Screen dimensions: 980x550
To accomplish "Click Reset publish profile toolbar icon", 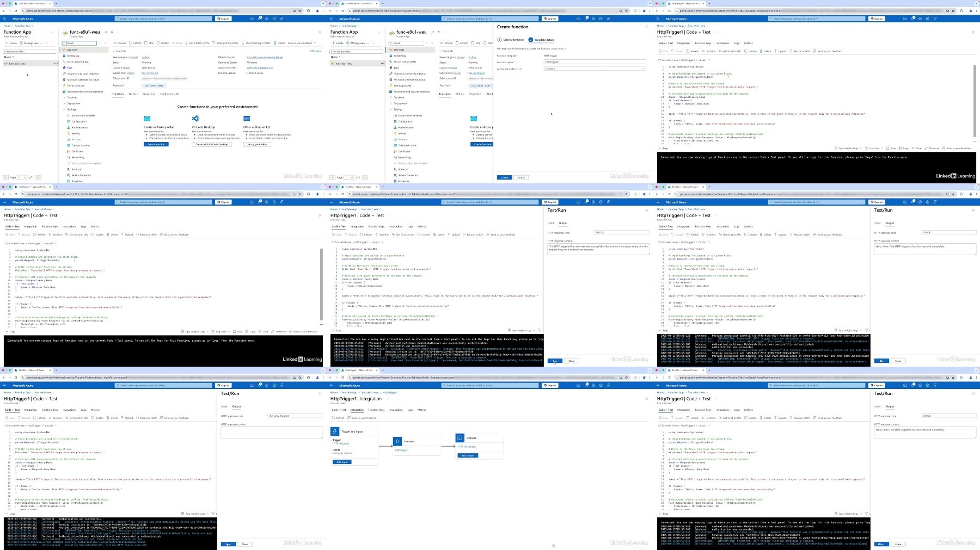I will [215, 43].
